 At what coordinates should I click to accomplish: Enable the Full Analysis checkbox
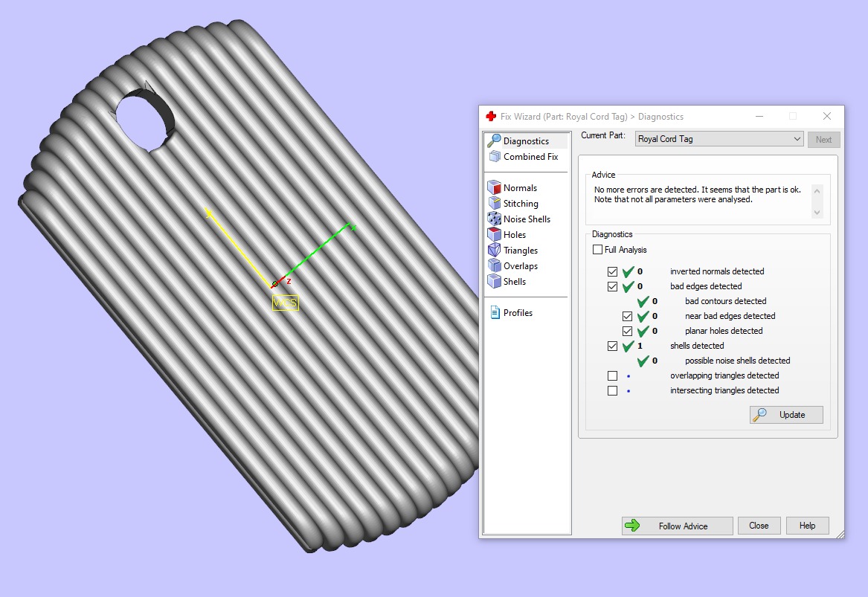[597, 250]
